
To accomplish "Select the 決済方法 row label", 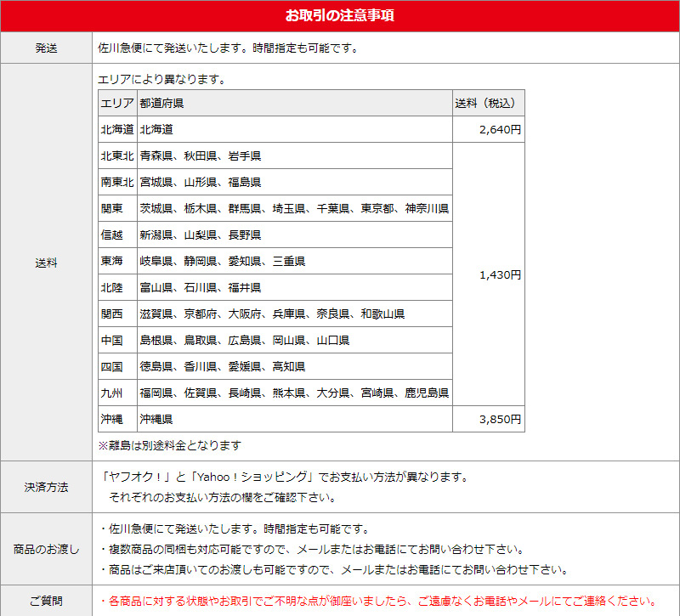I will [46, 487].
